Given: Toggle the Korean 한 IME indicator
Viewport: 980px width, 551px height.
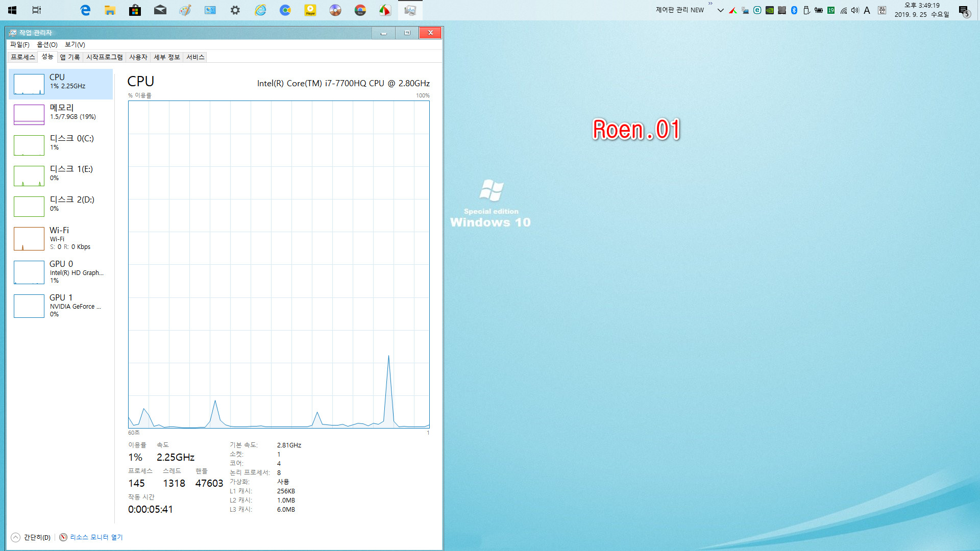Looking at the screenshot, I should (x=881, y=10).
